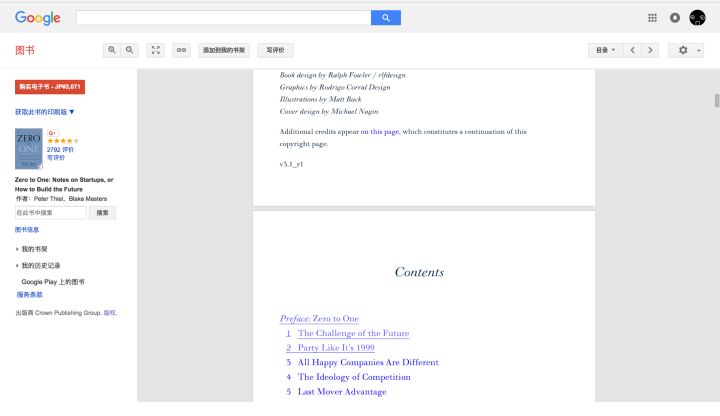Click the Zero to One book cover thumbnail

coord(28,149)
